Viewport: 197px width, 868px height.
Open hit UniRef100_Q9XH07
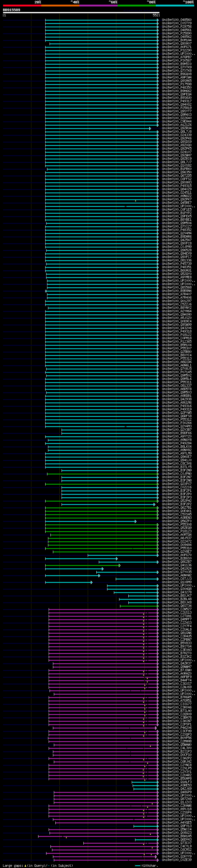coord(177,43)
